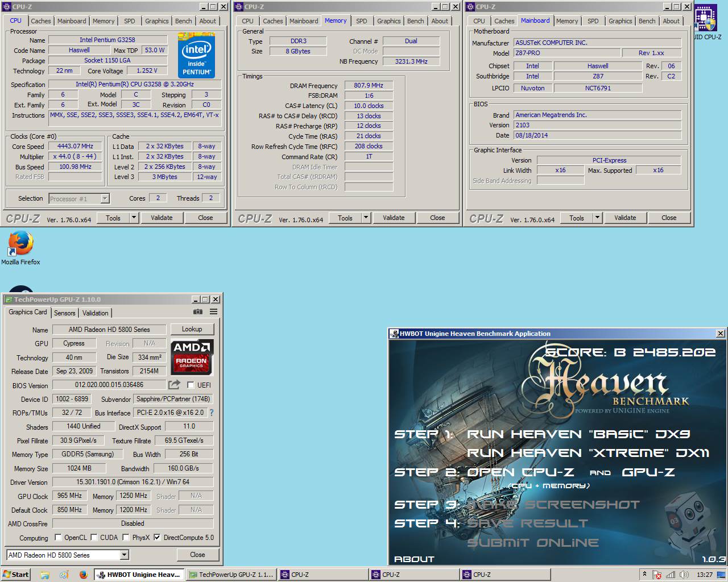Select the CPUID CPU-Z desktop shortcut
728x582 pixels.
(x=706, y=23)
